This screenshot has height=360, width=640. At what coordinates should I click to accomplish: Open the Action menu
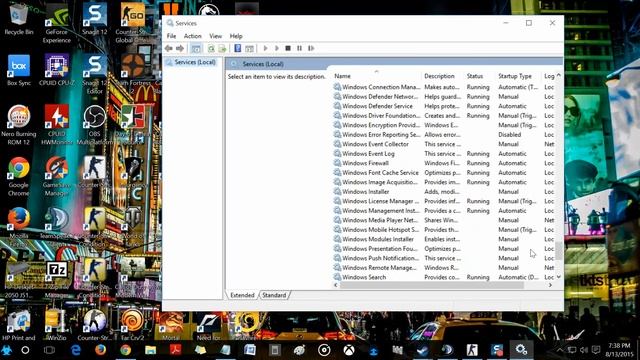click(192, 36)
